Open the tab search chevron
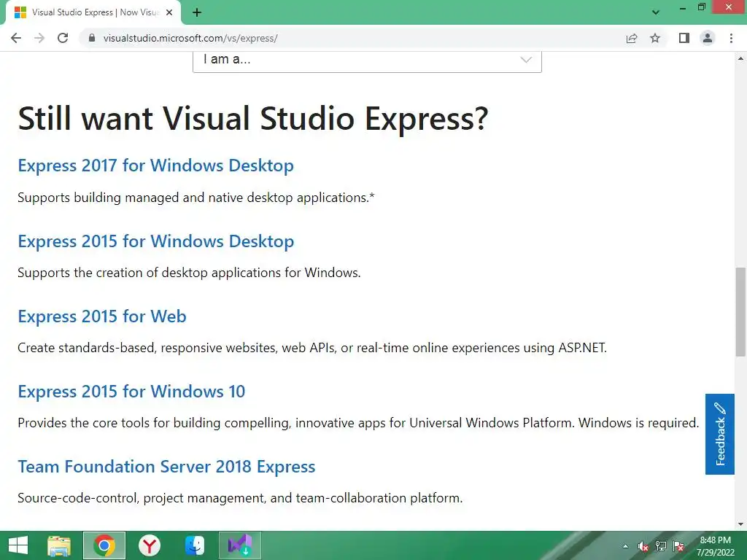Image resolution: width=747 pixels, height=560 pixels. coord(656,12)
